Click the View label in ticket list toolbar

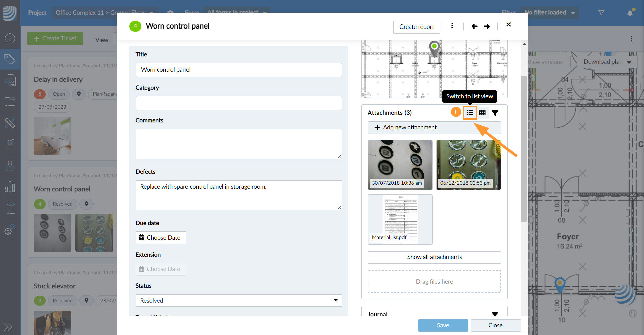102,40
